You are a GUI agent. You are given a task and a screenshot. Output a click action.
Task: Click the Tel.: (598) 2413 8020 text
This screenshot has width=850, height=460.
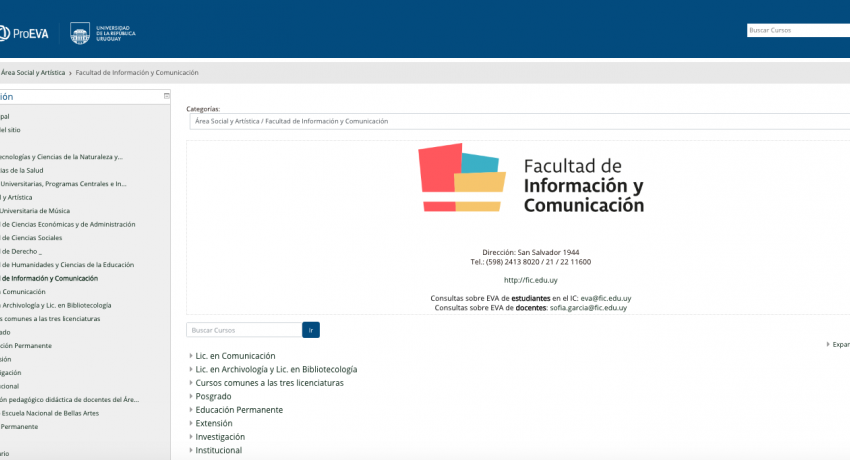531,262
